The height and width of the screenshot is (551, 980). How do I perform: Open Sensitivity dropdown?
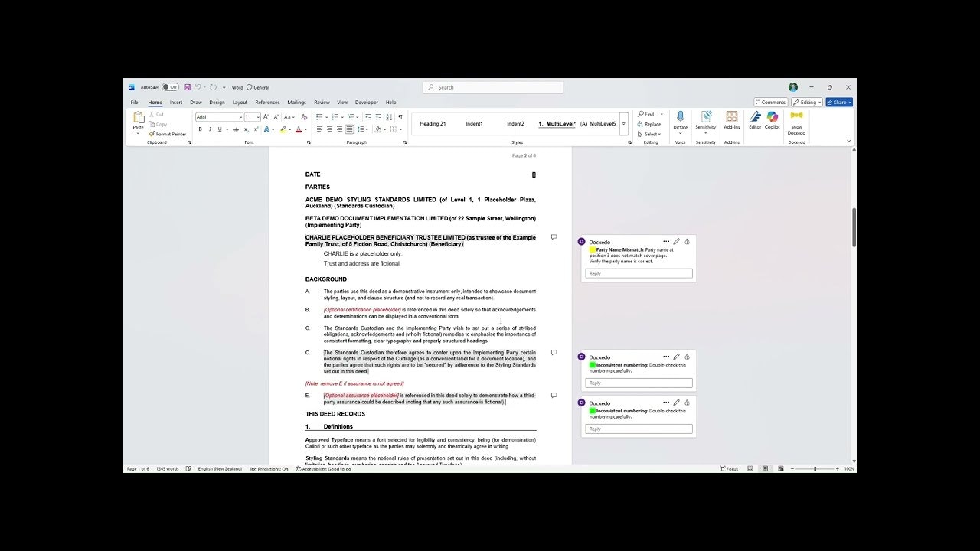coord(705,122)
